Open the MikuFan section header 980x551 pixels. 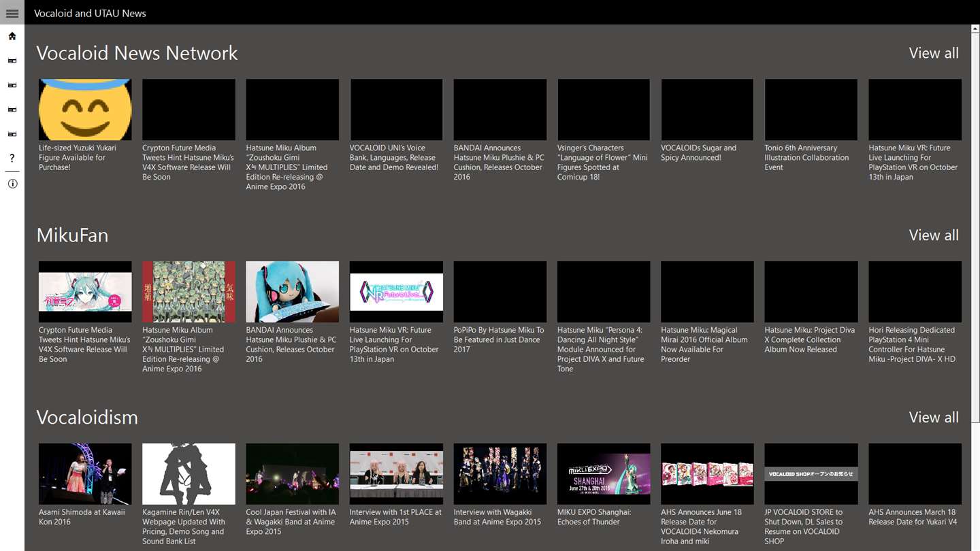coord(72,235)
